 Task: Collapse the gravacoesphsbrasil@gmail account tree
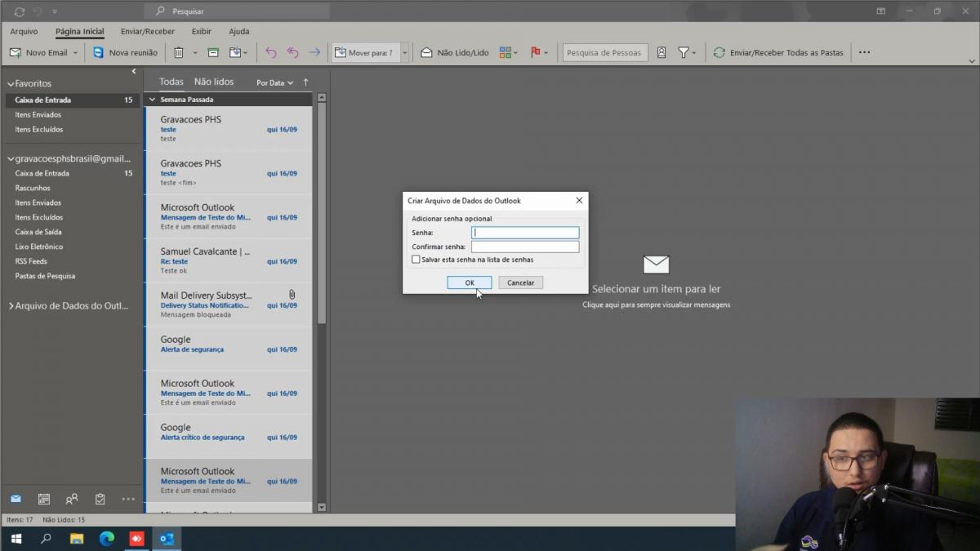click(11, 159)
